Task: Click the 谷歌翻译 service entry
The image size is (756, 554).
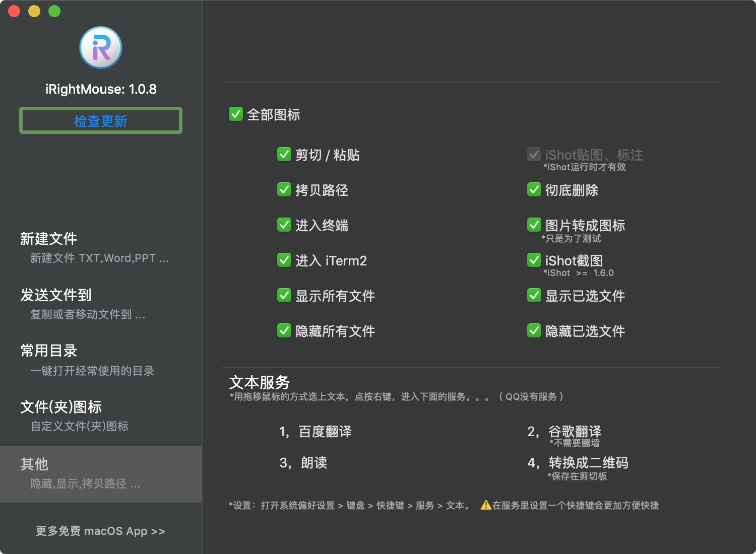Action: pyautogui.click(x=564, y=432)
